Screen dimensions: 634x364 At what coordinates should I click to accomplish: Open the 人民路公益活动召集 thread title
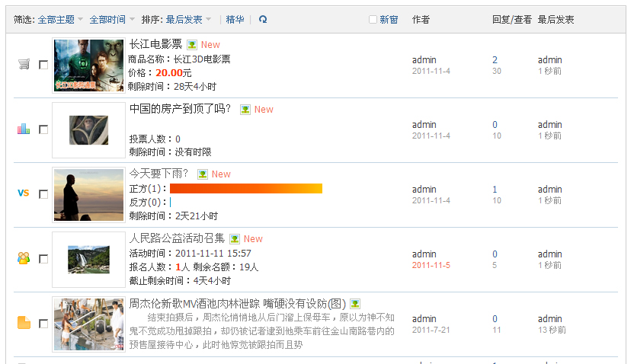click(177, 238)
